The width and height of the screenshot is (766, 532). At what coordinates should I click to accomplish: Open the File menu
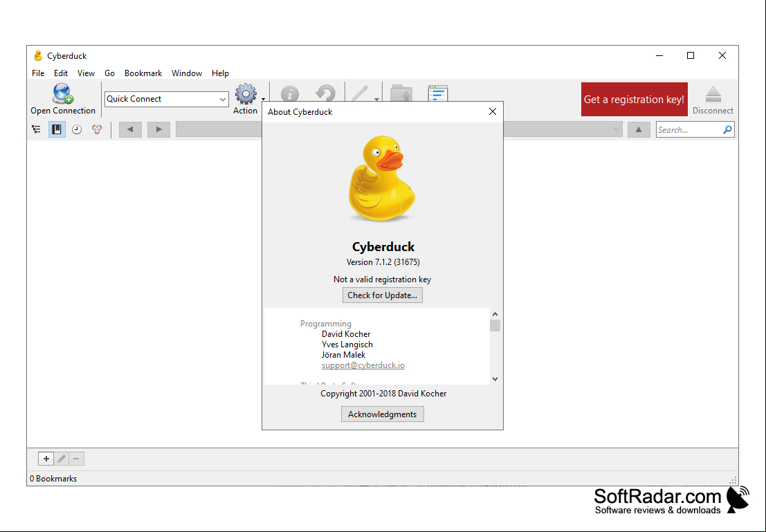pyautogui.click(x=38, y=73)
